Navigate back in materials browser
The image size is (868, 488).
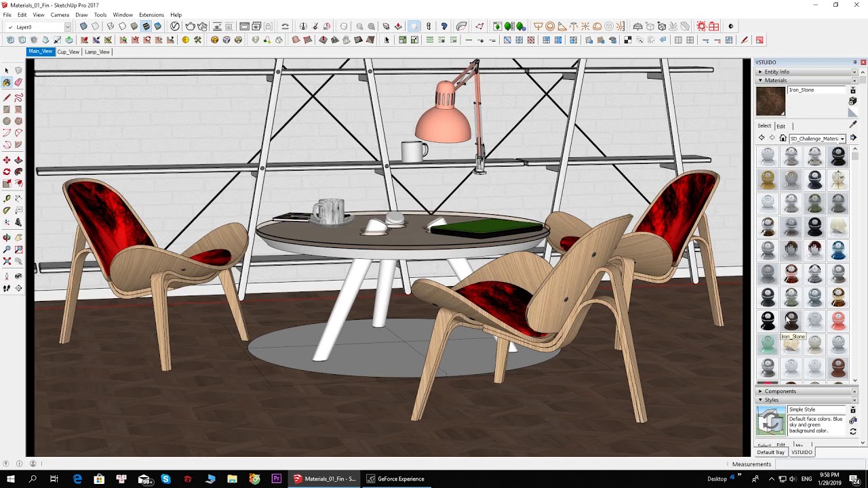[762, 138]
